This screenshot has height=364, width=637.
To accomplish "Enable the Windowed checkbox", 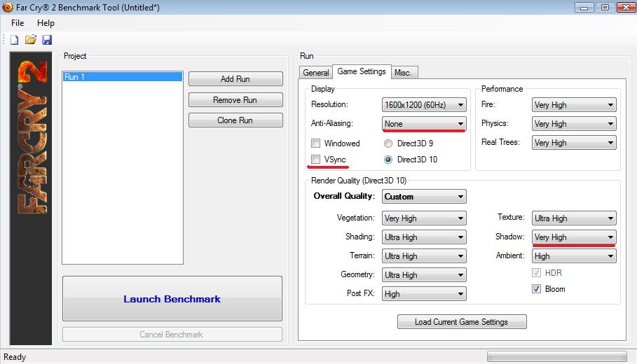I will pos(315,143).
